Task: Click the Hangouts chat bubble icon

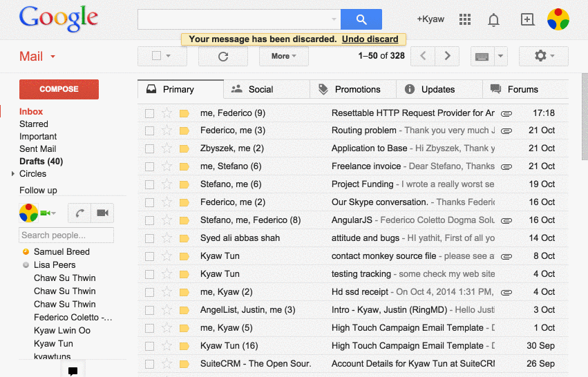Action: tap(73, 371)
